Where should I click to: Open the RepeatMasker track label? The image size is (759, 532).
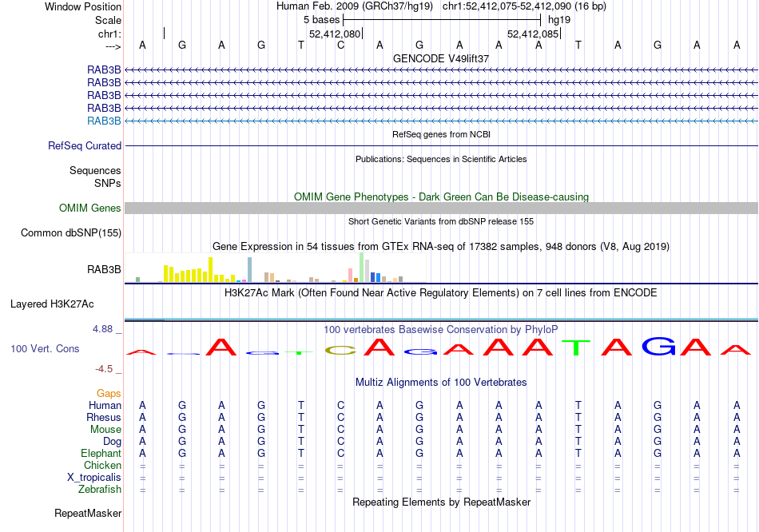[88, 513]
